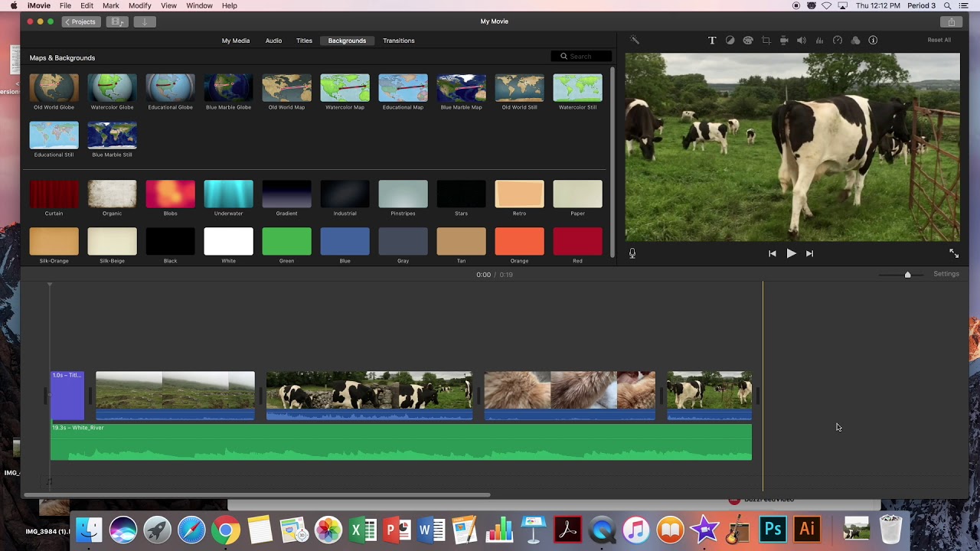The width and height of the screenshot is (980, 551).
Task: Record voiceover with the microphone icon
Action: point(632,253)
